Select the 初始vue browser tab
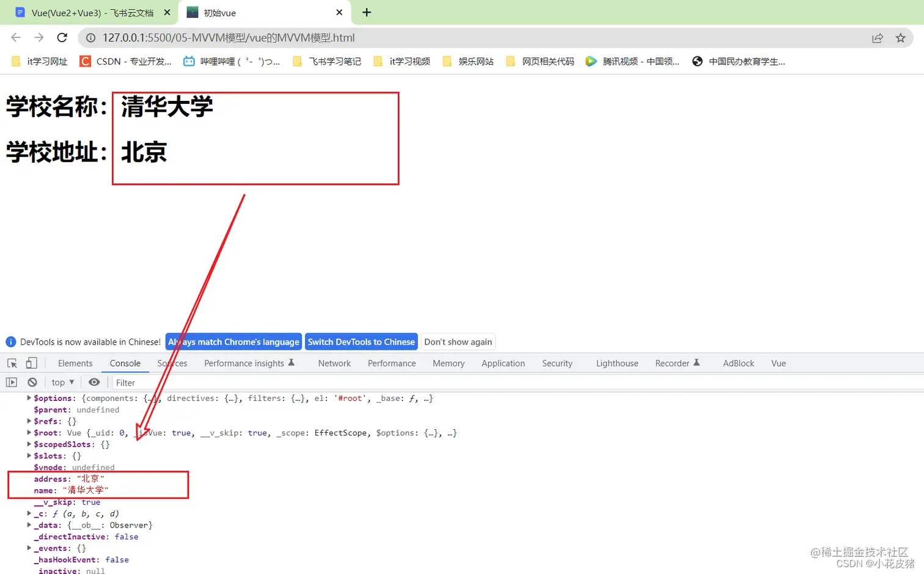This screenshot has height=574, width=924. (264, 12)
